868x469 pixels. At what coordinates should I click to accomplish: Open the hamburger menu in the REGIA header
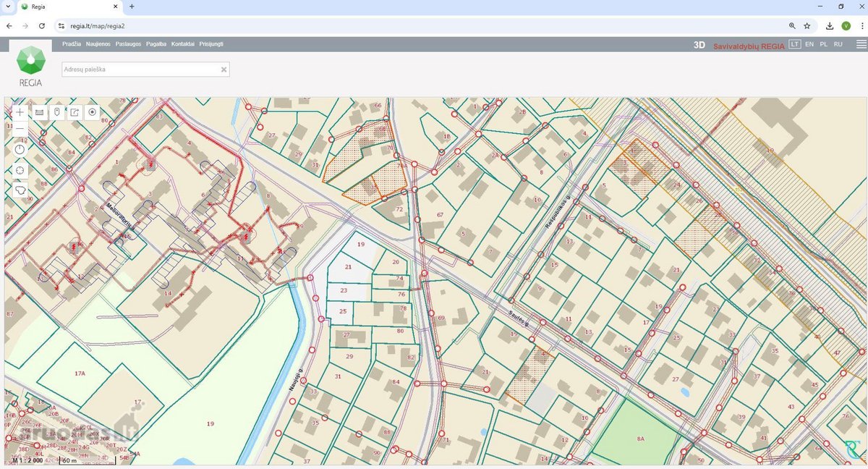click(x=861, y=44)
